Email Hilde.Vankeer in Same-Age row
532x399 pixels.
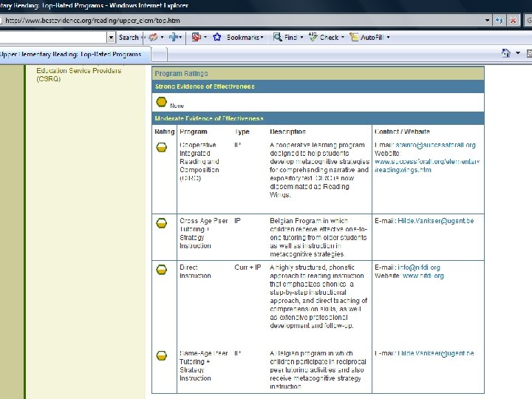click(x=436, y=353)
